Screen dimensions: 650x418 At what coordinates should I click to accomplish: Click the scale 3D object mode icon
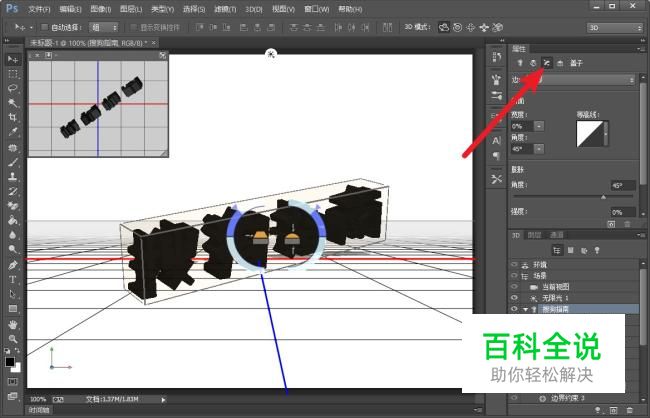tap(498, 27)
